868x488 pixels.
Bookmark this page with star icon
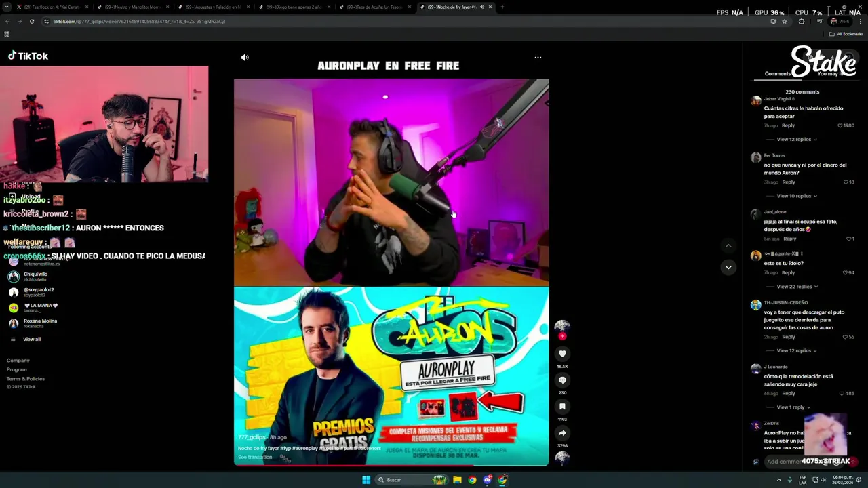[785, 21]
